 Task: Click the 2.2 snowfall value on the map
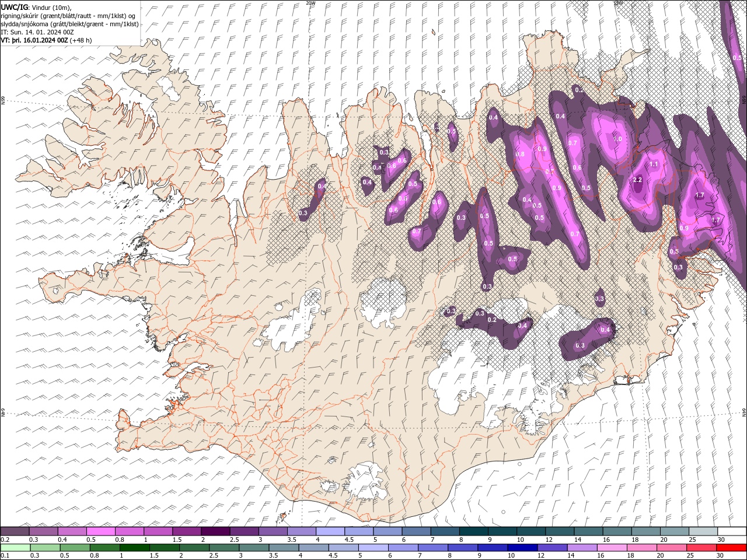pos(637,180)
